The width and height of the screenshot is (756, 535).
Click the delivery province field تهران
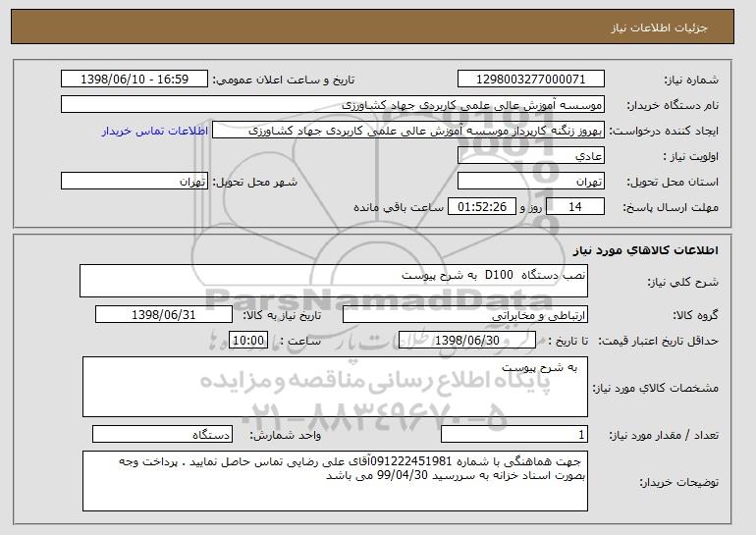(531, 182)
